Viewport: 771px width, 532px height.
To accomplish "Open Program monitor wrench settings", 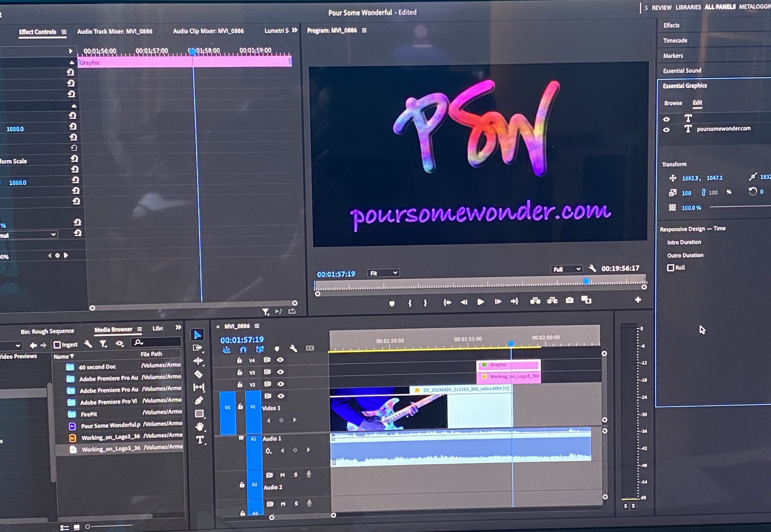I will (x=592, y=268).
